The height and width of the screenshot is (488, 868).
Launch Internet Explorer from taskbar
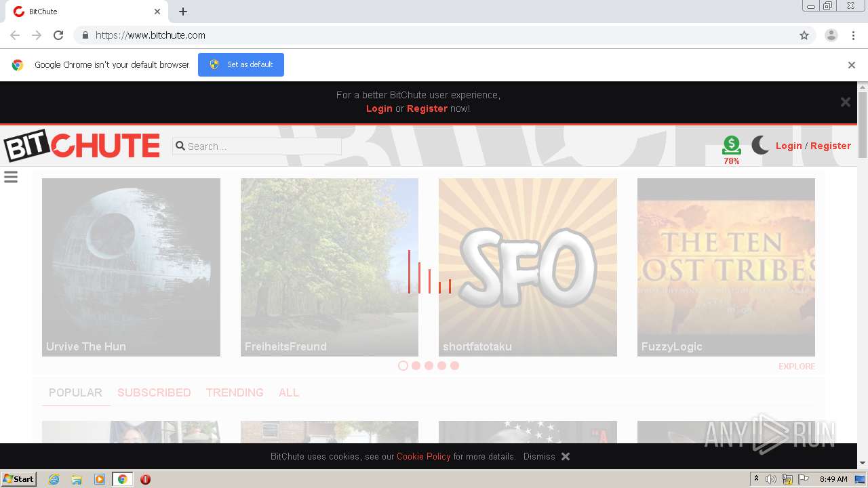coord(54,479)
